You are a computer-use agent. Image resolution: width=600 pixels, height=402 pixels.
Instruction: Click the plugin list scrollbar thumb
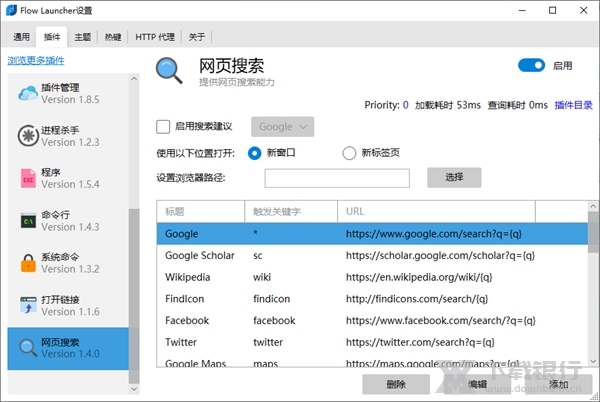click(x=134, y=296)
